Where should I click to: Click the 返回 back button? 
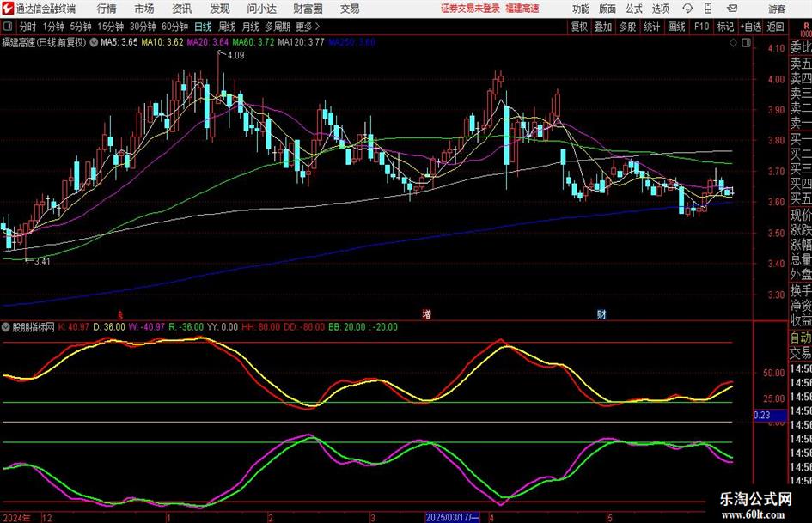(x=775, y=27)
